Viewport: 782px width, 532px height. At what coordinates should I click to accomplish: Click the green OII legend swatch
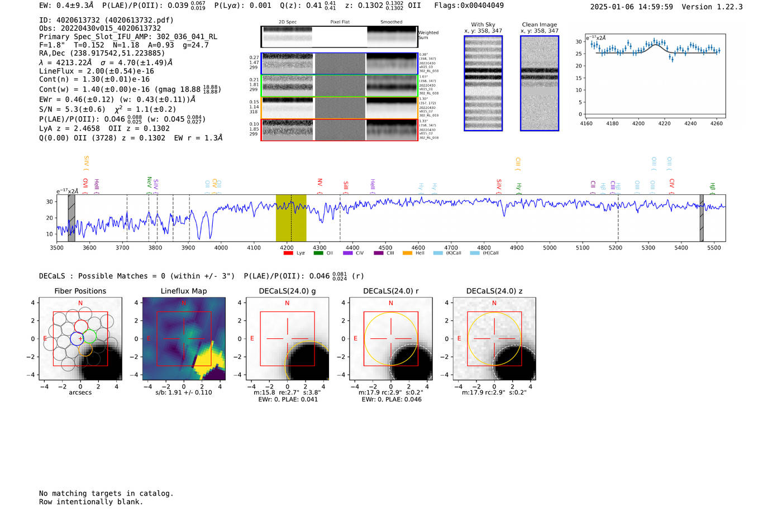pos(318,253)
